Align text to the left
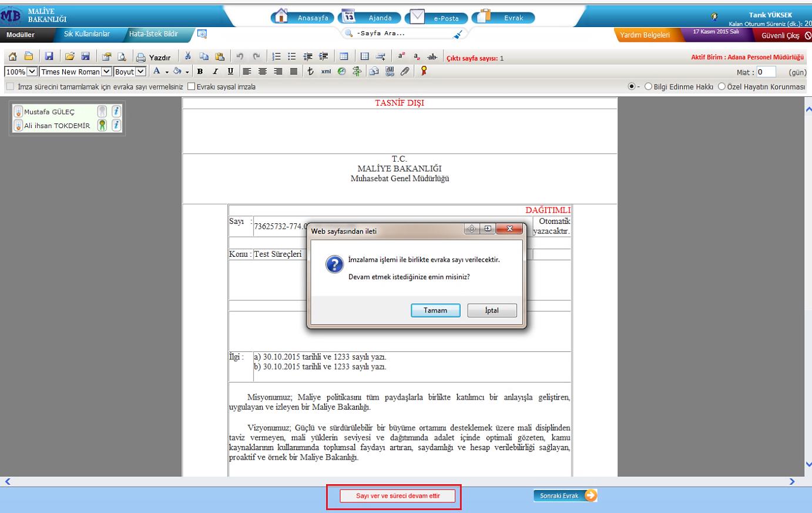The height and width of the screenshot is (513, 812). click(x=247, y=71)
